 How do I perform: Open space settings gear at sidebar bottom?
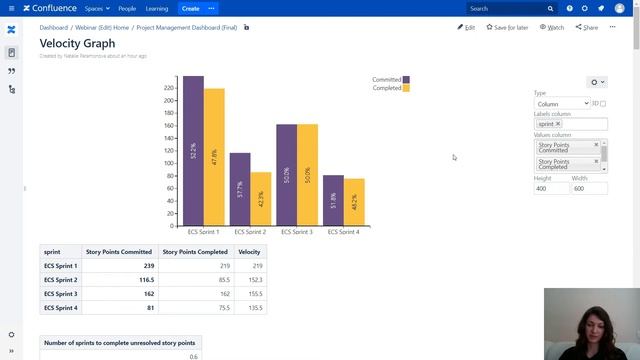[11, 334]
